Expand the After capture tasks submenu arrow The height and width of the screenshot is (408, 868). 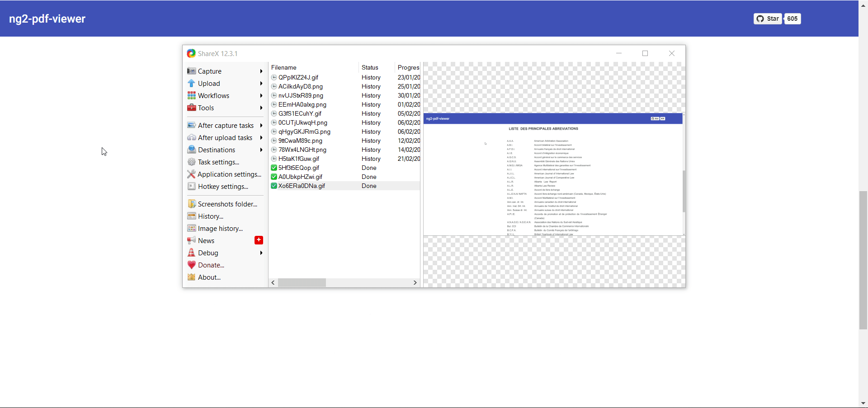pos(261,125)
